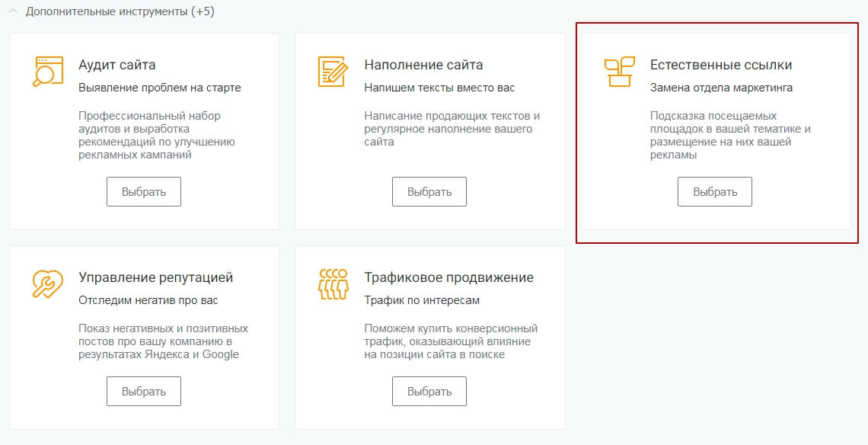Click subtitle Напишем тексты вместо вас
Screen dimensions: 868x445
point(439,88)
